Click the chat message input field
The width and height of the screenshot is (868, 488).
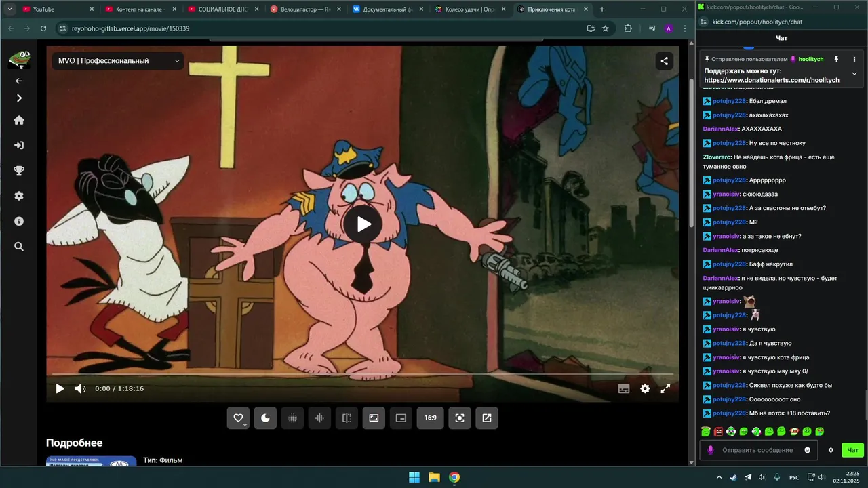coord(757,450)
